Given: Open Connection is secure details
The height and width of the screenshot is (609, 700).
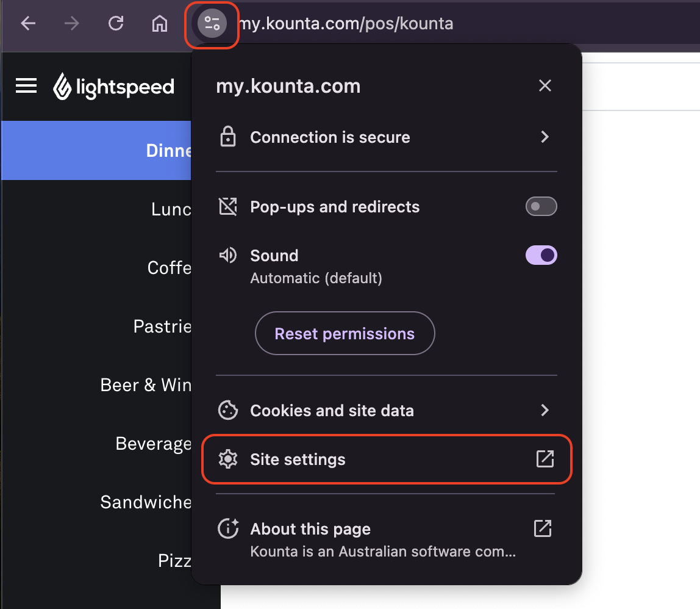Looking at the screenshot, I should (386, 137).
